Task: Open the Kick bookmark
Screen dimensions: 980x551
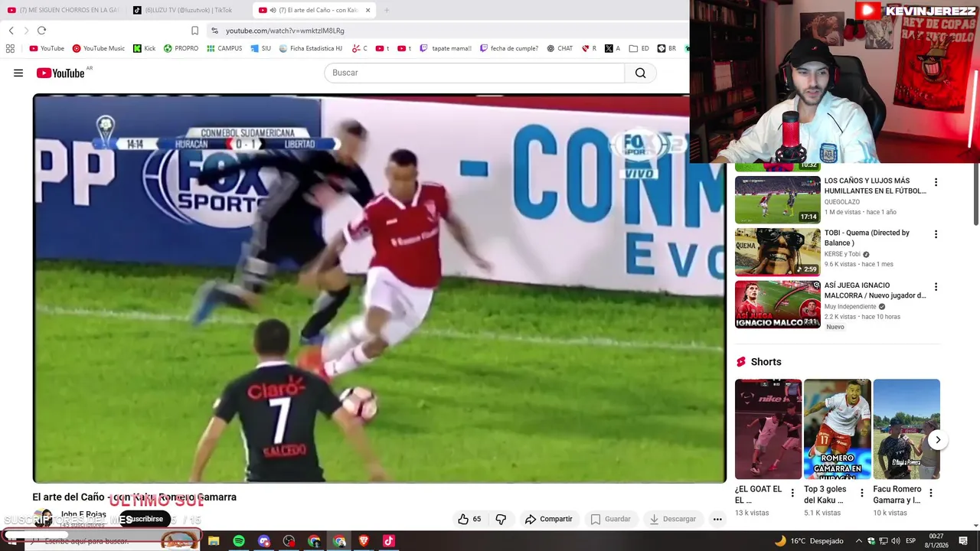Action: [x=144, y=48]
